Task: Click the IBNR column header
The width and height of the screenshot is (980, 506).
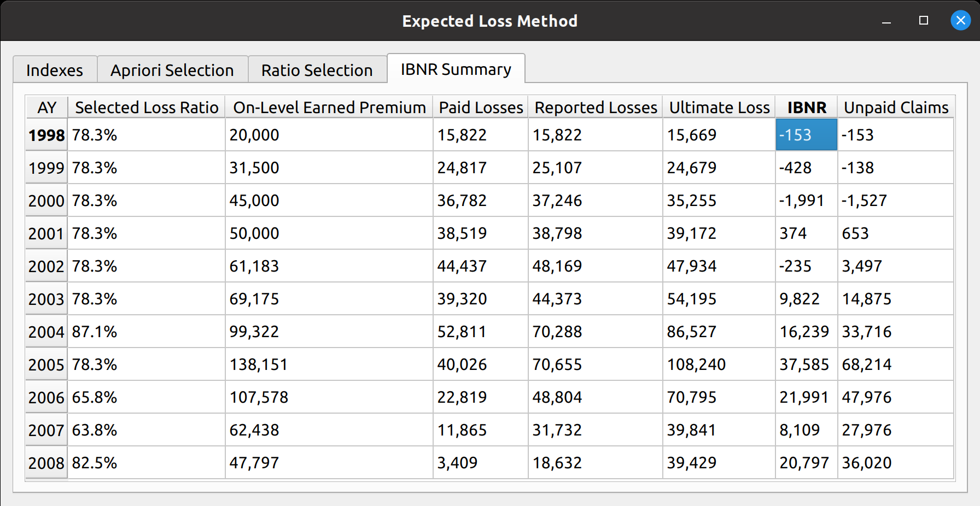Action: point(806,108)
